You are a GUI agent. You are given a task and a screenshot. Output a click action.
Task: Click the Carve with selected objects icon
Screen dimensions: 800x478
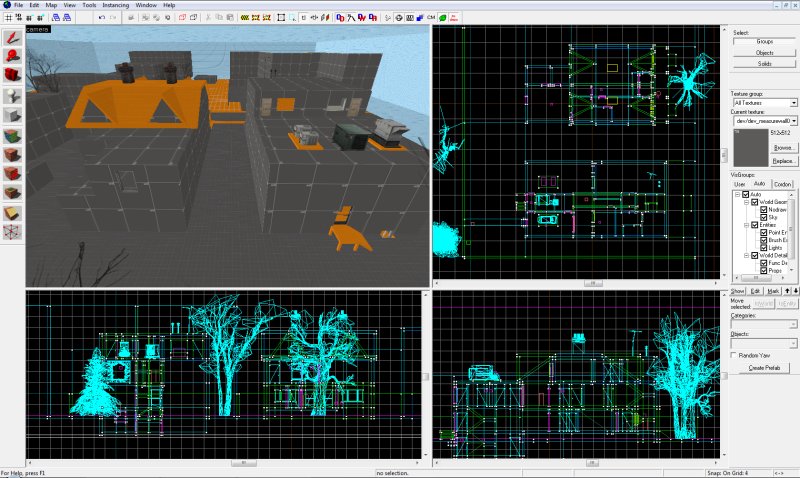pyautogui.click(x=131, y=18)
